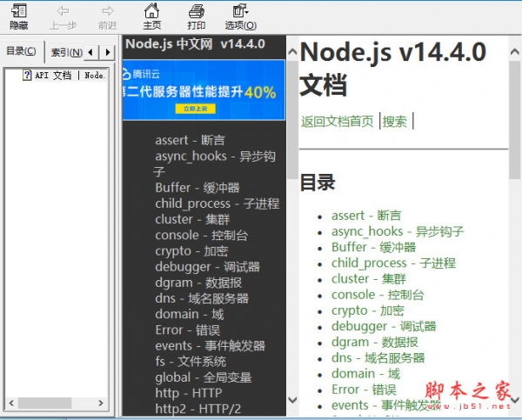Open 'assert - 断言' in the dark sidebar
The width and height of the screenshot is (522, 420).
[x=190, y=140]
